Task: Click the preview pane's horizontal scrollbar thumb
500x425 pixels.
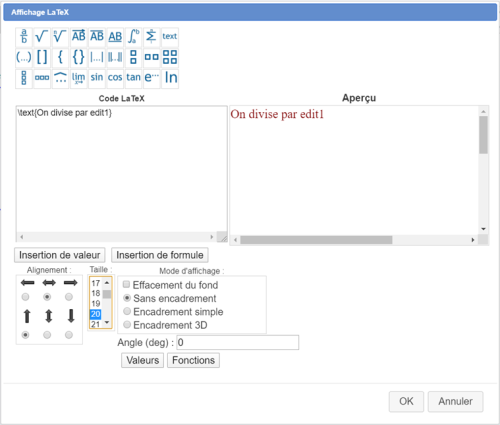Action: tap(316, 240)
